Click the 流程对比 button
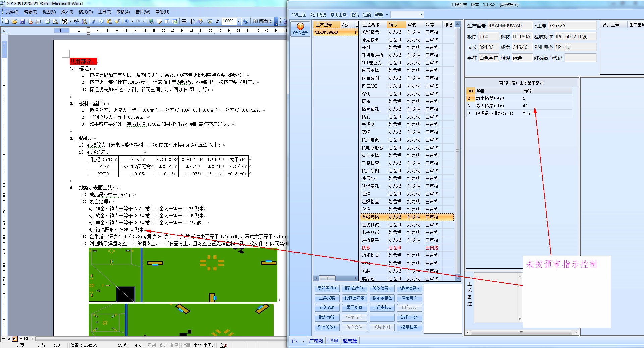The width and height of the screenshot is (644, 348). pyautogui.click(x=410, y=317)
